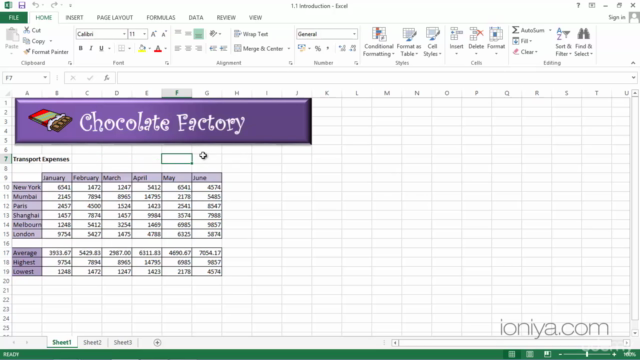Switch to FORMULAS tab

(161, 18)
